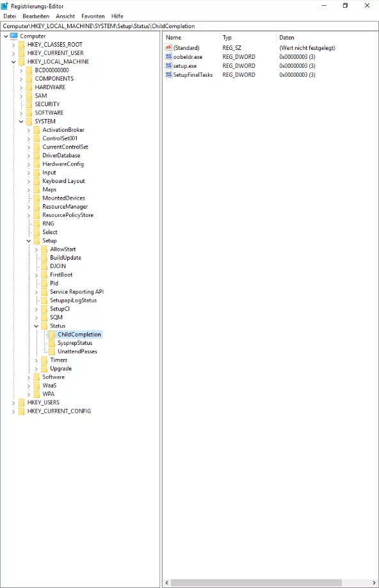Image resolution: width=379 pixels, height=588 pixels.
Task: Open the Ansicht menu
Action: (x=65, y=16)
